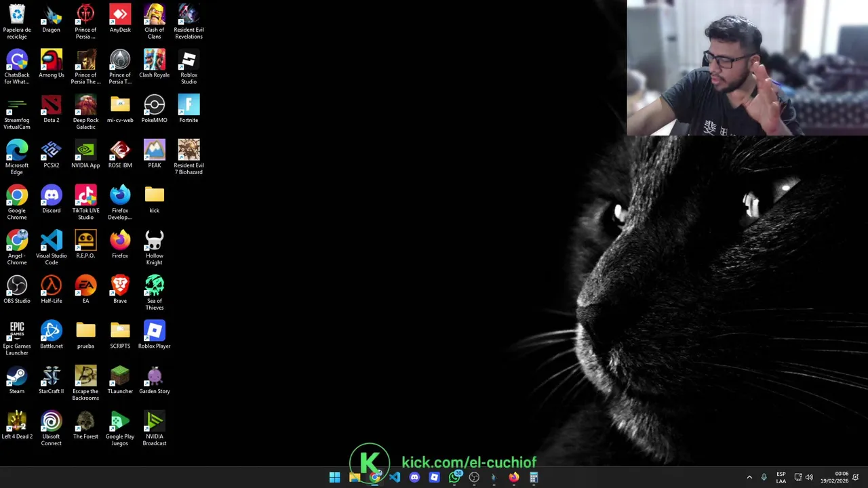868x488 pixels.
Task: Show hidden system tray icons
Action: [x=749, y=477]
